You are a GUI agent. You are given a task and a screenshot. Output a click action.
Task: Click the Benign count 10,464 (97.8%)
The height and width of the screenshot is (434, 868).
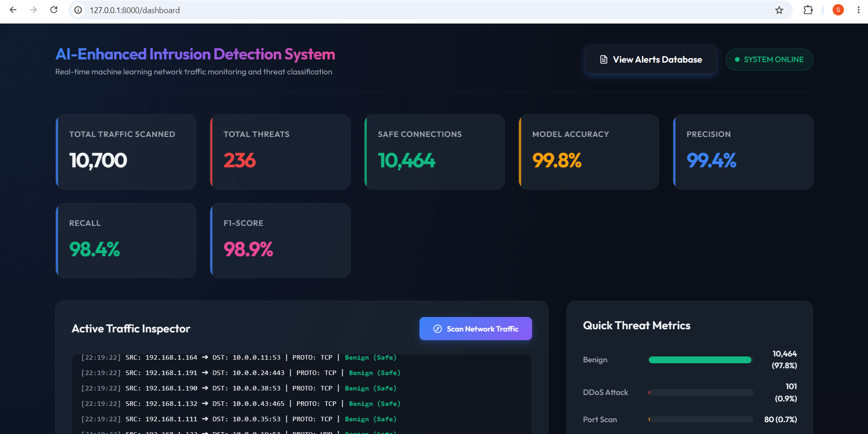tap(784, 360)
